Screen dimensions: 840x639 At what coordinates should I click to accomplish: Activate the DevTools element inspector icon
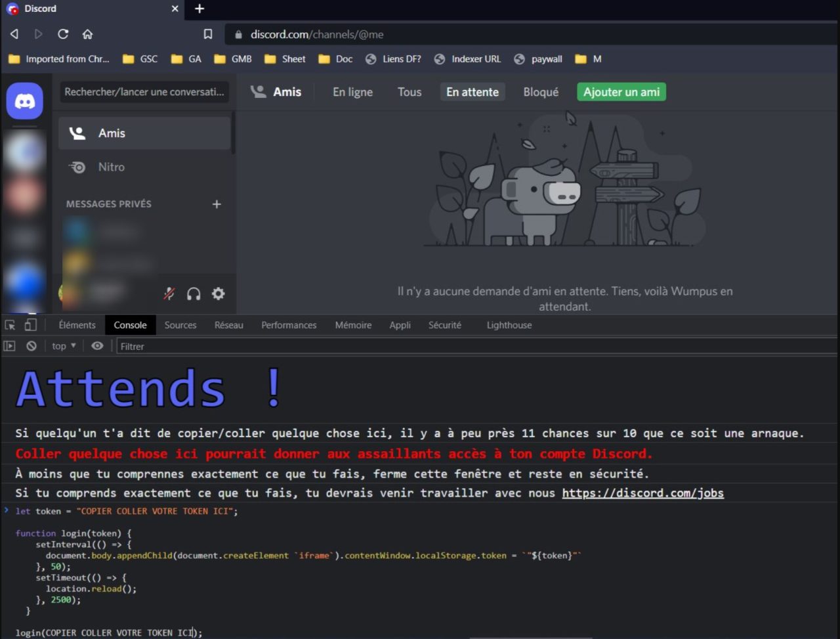(x=9, y=324)
